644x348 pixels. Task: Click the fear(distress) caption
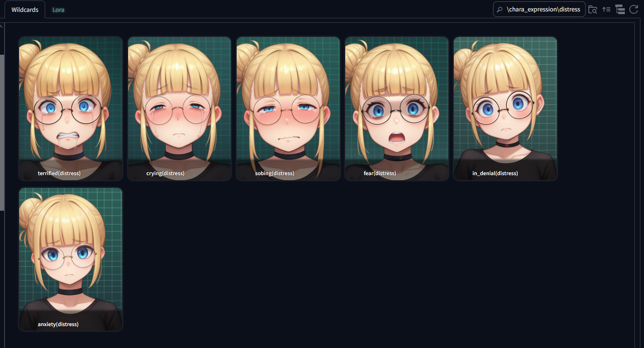(x=379, y=173)
